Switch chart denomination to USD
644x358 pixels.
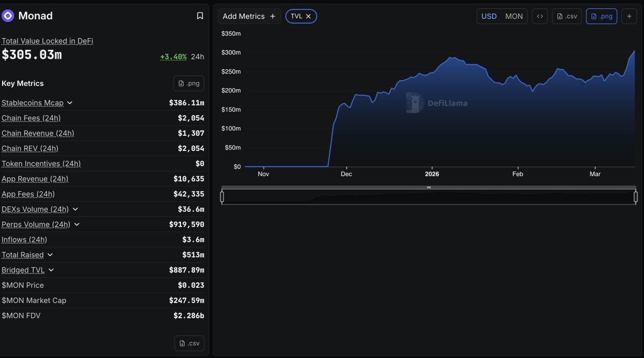[489, 16]
